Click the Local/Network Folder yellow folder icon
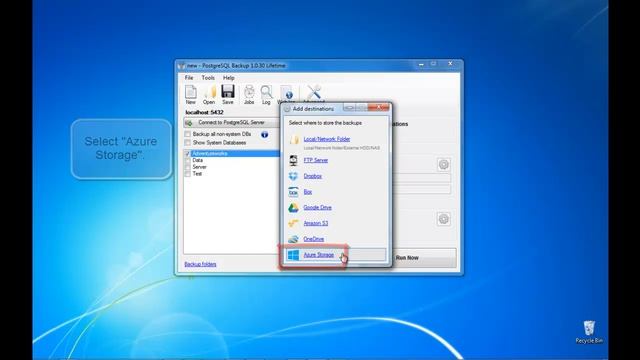 click(293, 140)
